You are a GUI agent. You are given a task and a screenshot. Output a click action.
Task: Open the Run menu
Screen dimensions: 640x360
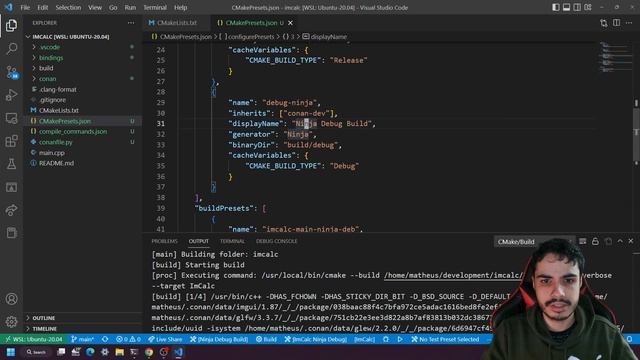(x=130, y=7)
